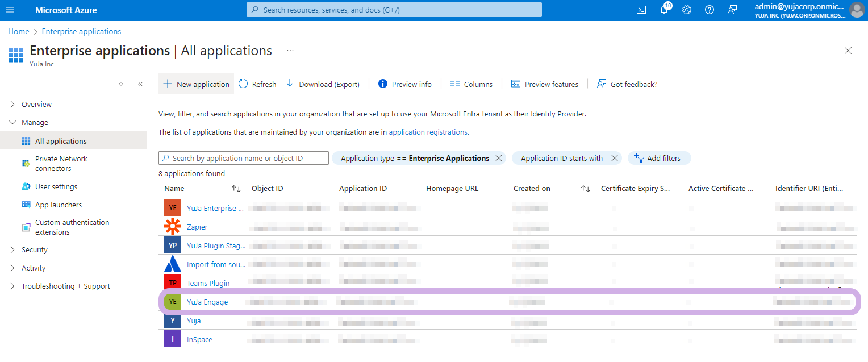Screen dimensions: 868x362
Task: Collapse the sidebar with double-chevron icon
Action: pyautogui.click(x=140, y=84)
